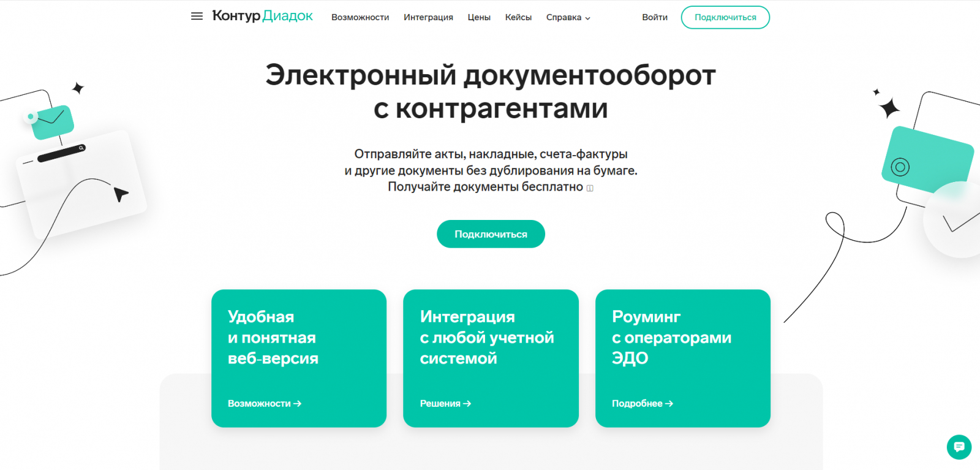Image resolution: width=980 pixels, height=470 pixels.
Task: Click the Войти link
Action: pyautogui.click(x=655, y=17)
